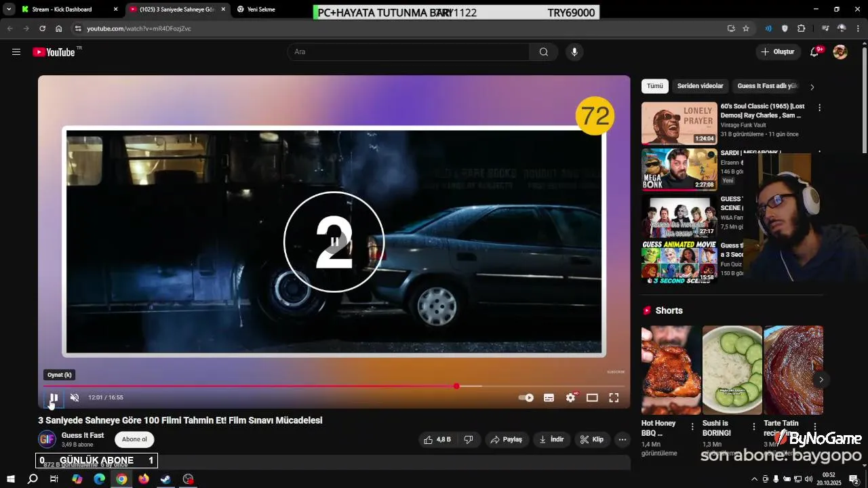The image size is (868, 488).
Task: Open the Guess It Fast channel avatar
Action: [x=47, y=439]
